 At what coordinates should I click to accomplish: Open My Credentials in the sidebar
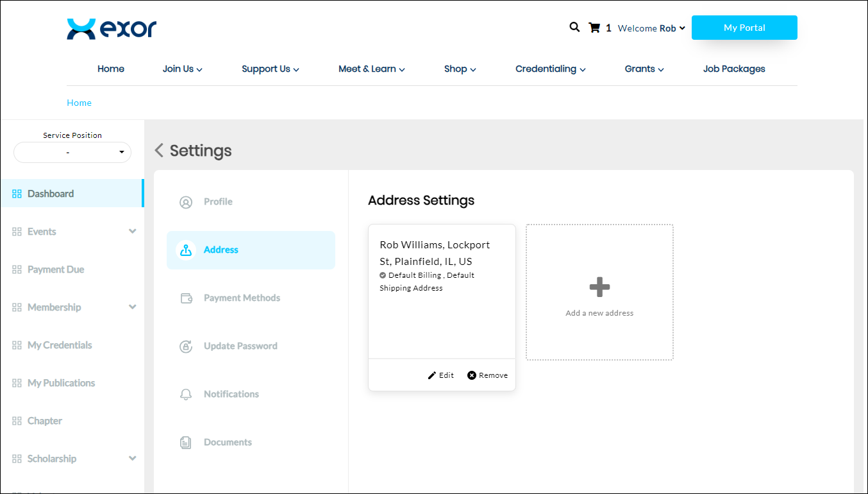[60, 345]
